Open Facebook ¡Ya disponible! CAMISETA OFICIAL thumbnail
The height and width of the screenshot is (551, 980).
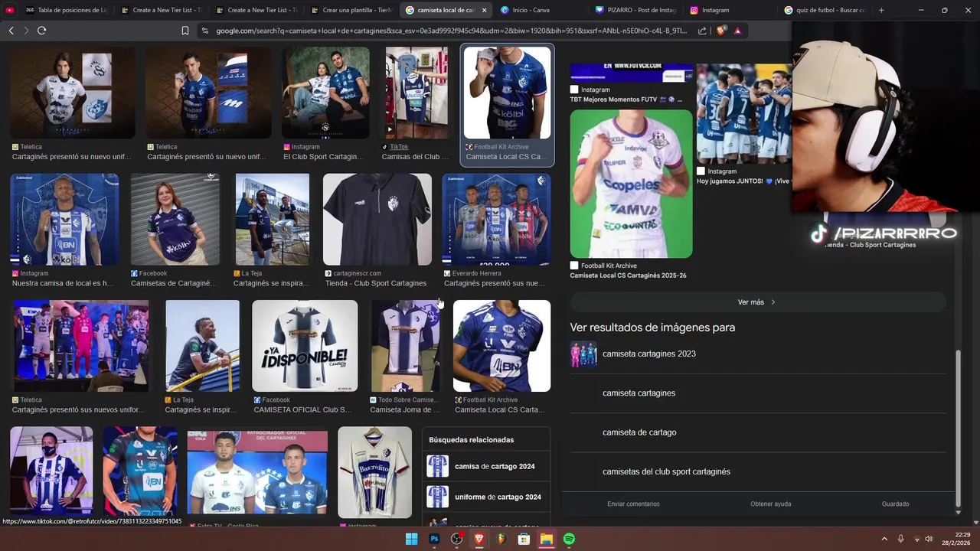(x=305, y=346)
